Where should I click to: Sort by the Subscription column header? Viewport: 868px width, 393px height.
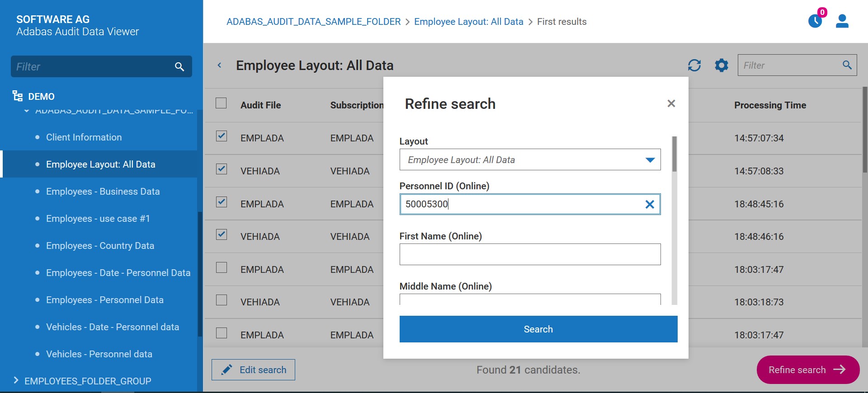coord(357,105)
